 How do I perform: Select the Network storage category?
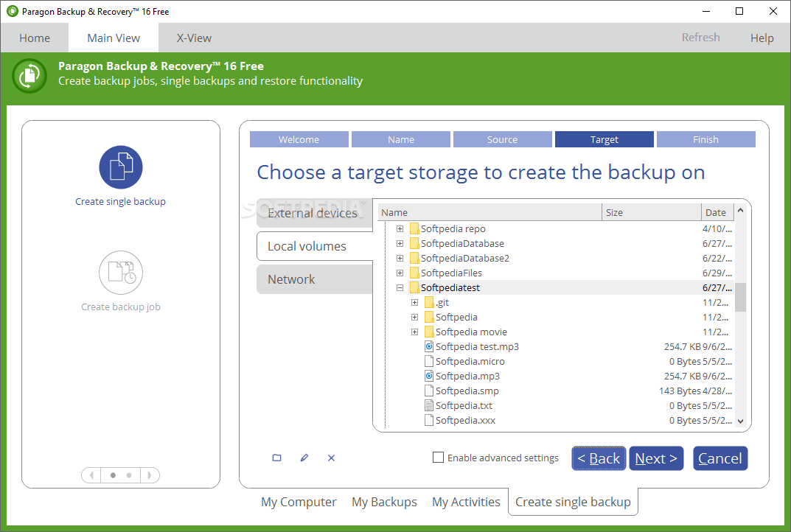tap(315, 279)
